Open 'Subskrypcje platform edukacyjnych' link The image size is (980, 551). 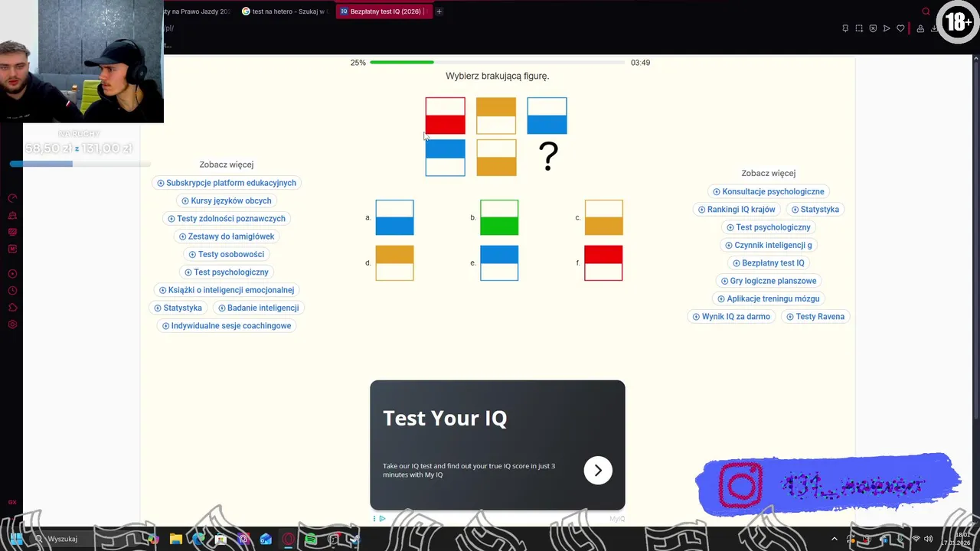(226, 183)
